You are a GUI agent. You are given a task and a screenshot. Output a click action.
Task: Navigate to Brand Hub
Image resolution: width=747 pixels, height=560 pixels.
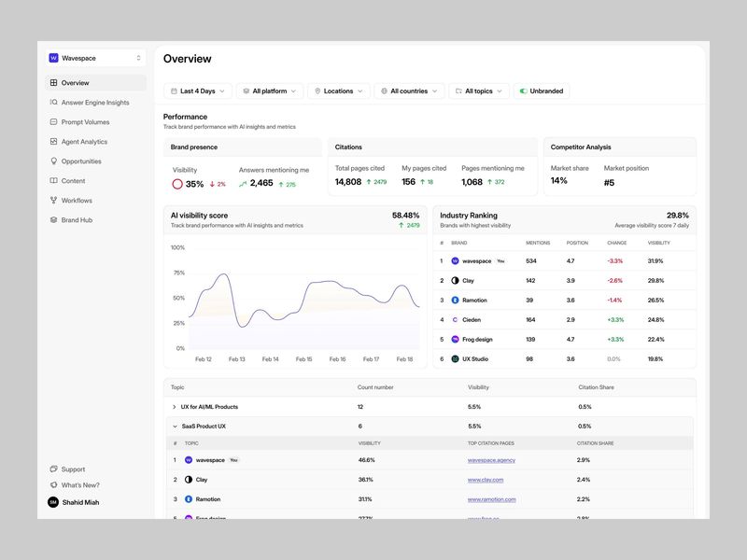click(x=78, y=219)
